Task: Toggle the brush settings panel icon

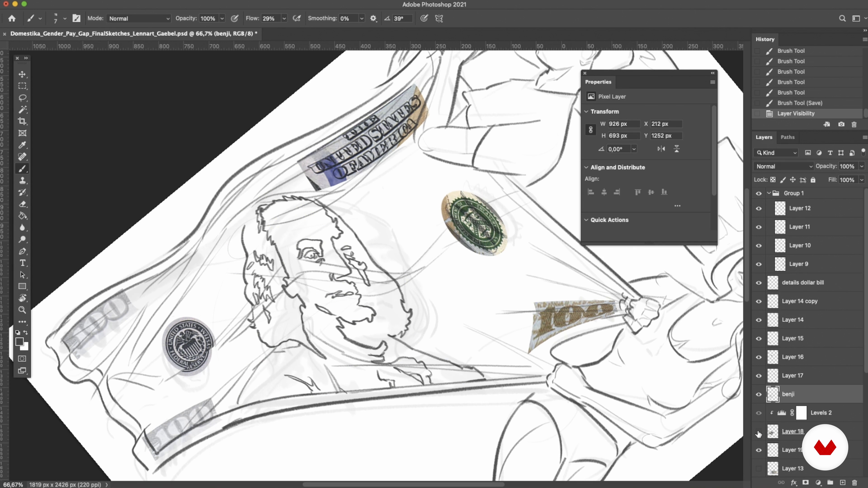Action: [76, 19]
